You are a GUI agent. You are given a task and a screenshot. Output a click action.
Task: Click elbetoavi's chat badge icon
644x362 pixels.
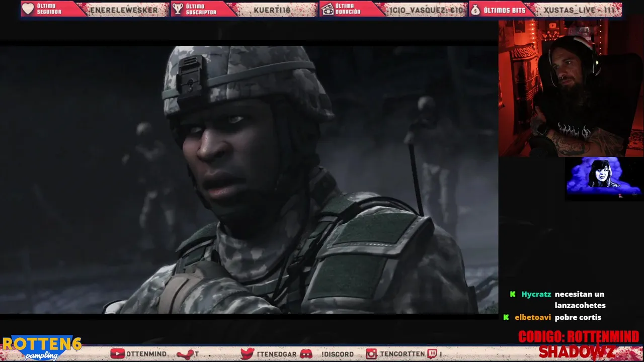506,317
